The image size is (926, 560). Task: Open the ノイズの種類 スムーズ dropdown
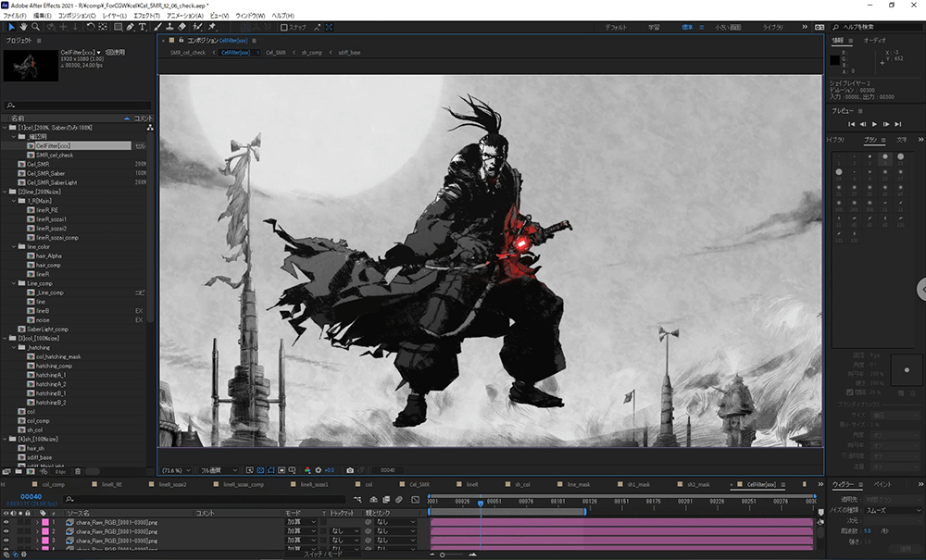[893, 510]
